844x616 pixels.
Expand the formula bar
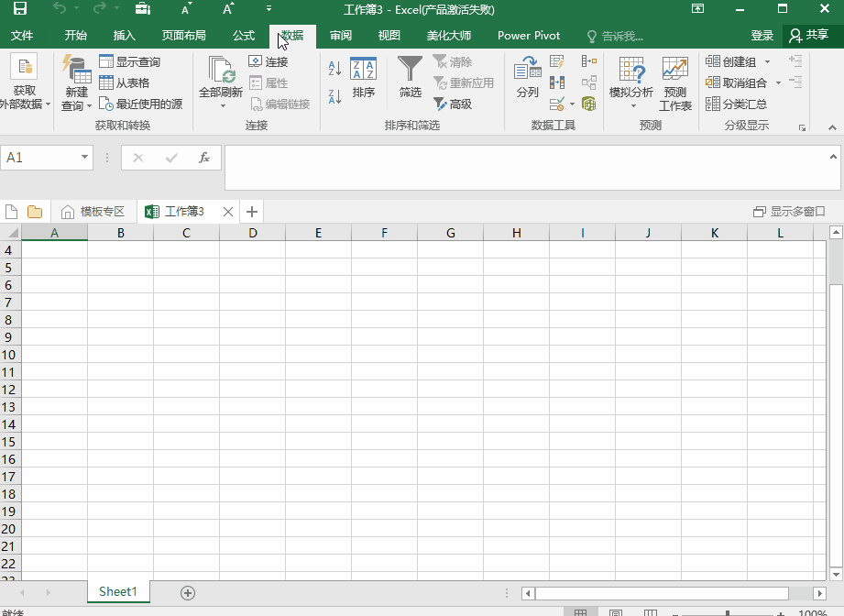tap(833, 157)
